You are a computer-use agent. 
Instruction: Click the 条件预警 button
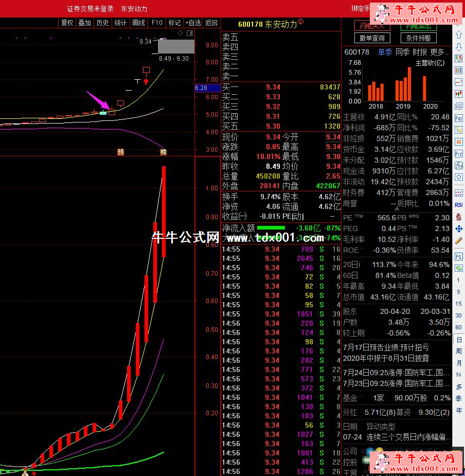coord(418,38)
